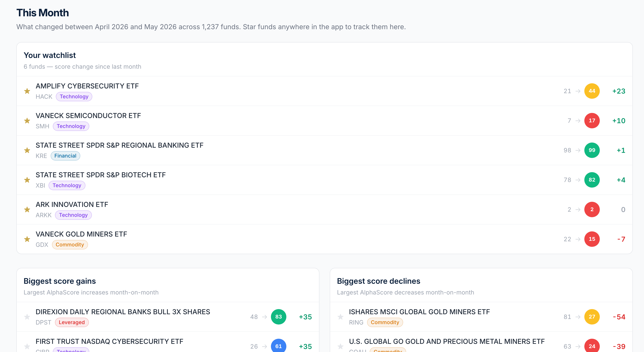644x352 pixels.
Task: Click the red 24 score badge
Action: coord(592,346)
